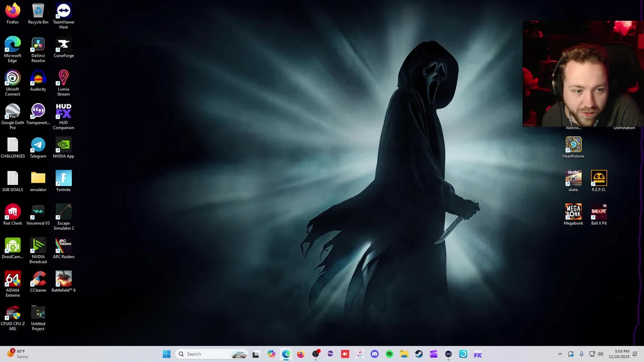644x362 pixels.
Task: Expand hidden system tray icons
Action: click(x=560, y=354)
